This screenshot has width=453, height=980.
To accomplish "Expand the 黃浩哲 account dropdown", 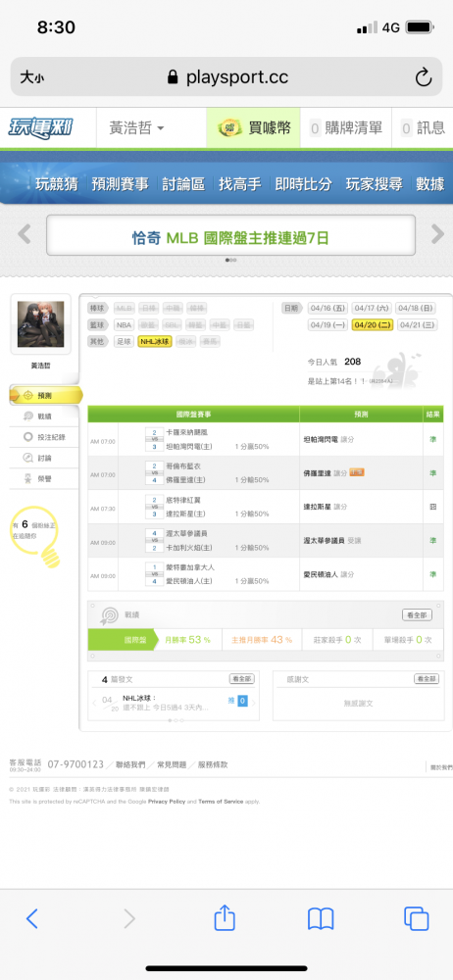I will tap(136, 128).
